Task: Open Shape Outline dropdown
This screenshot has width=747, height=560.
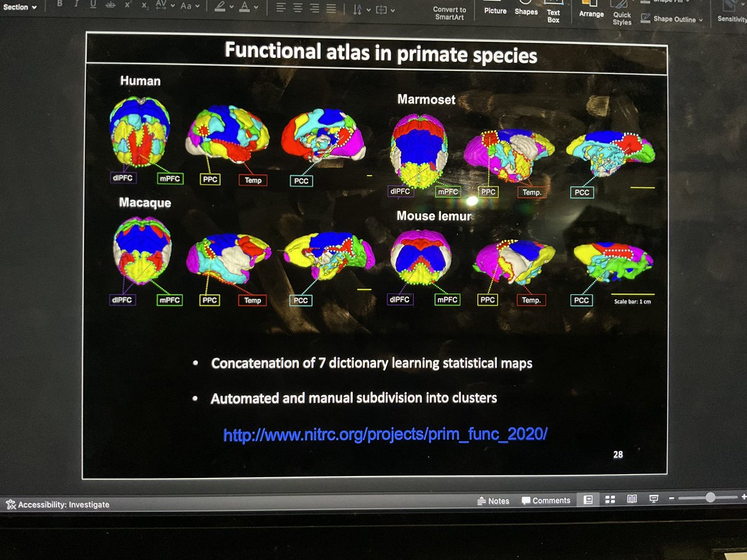Action: pyautogui.click(x=672, y=19)
